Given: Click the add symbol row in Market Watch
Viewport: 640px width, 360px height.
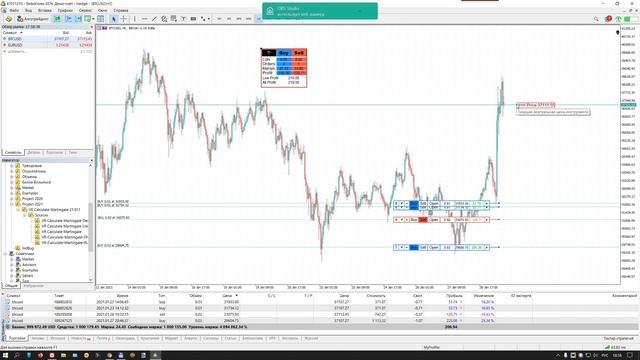Looking at the screenshot, I should [x=48, y=51].
